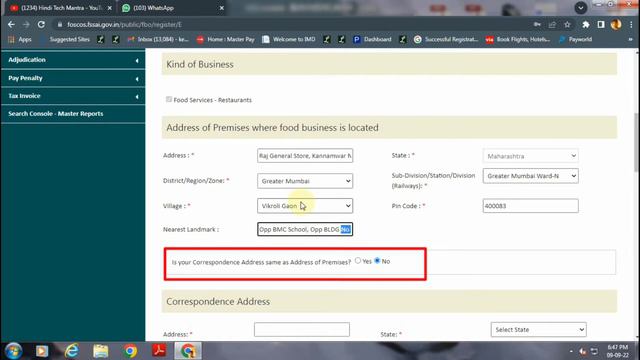Click the Kind of Business heading
This screenshot has width=640, height=360.
[x=200, y=64]
